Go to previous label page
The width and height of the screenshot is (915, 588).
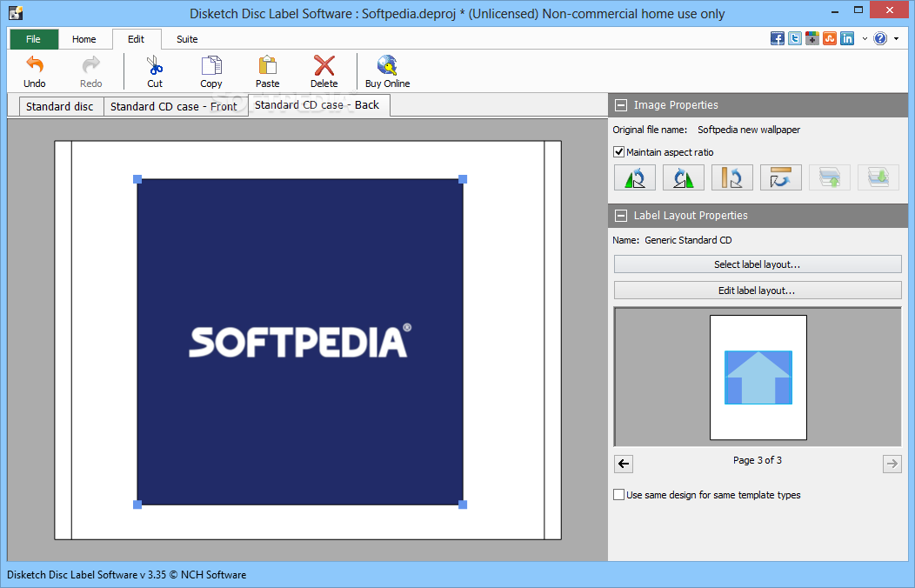pyautogui.click(x=624, y=464)
